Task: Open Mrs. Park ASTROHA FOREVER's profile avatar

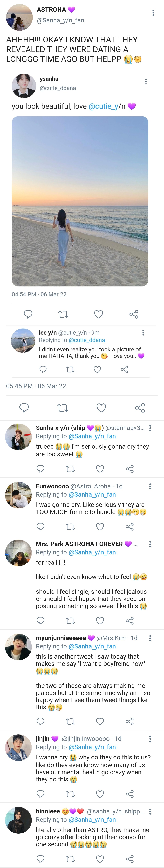Action: (x=19, y=553)
